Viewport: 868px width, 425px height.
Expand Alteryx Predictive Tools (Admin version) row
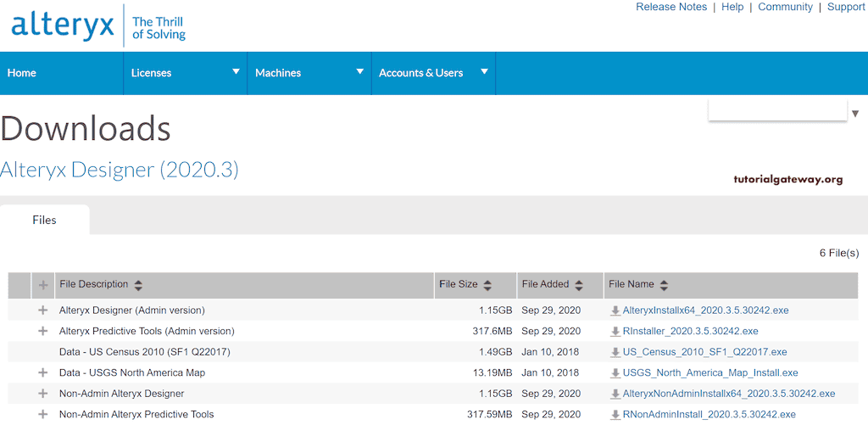coord(42,331)
